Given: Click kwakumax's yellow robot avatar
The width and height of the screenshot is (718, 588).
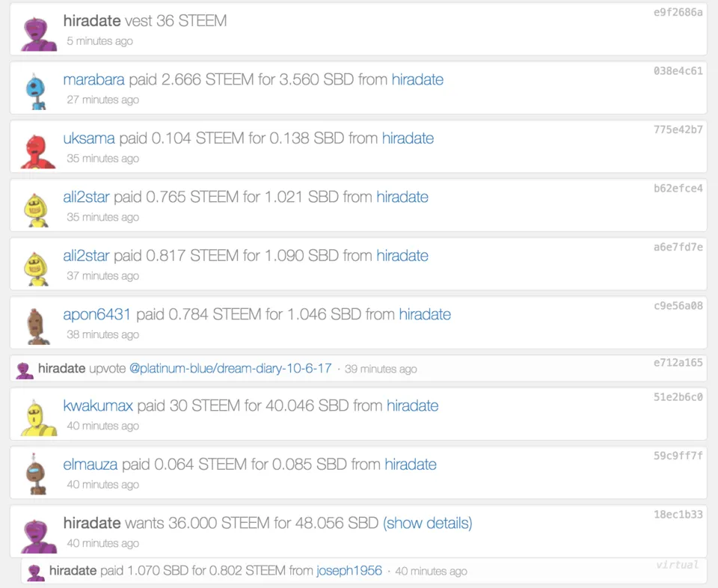Looking at the screenshot, I should [x=37, y=417].
